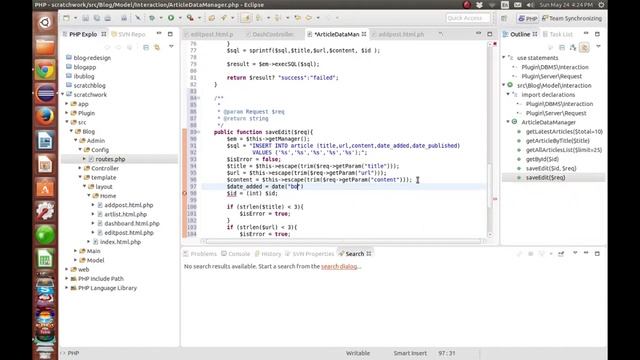Select routes.php in PHP Explorer

tap(110, 159)
